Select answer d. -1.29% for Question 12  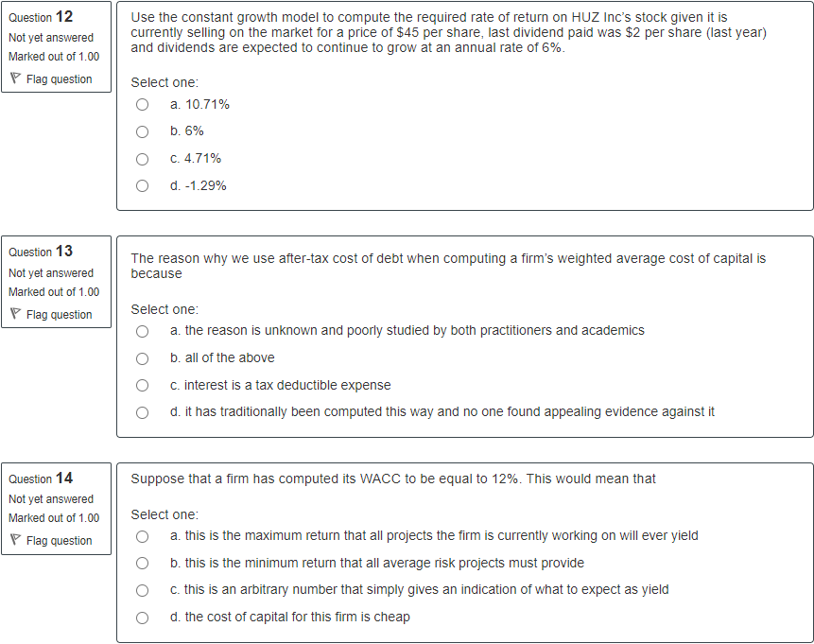pyautogui.click(x=142, y=185)
